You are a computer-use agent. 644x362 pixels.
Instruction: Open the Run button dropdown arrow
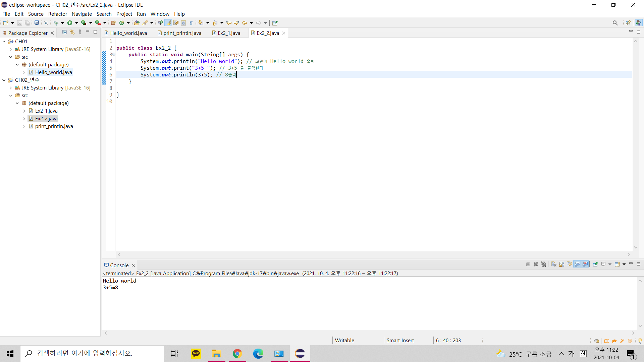pyautogui.click(x=76, y=23)
